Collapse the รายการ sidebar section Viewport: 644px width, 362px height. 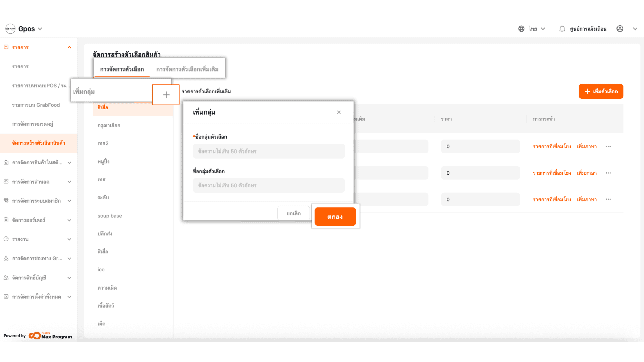[69, 47]
